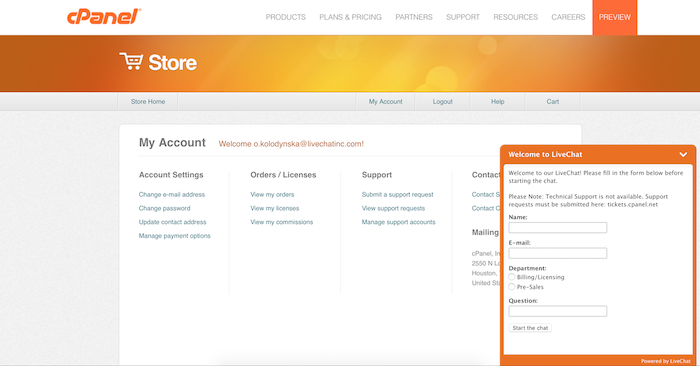Click Powered by LiveChat link
Viewport: 700px width, 366px height.
point(666,361)
